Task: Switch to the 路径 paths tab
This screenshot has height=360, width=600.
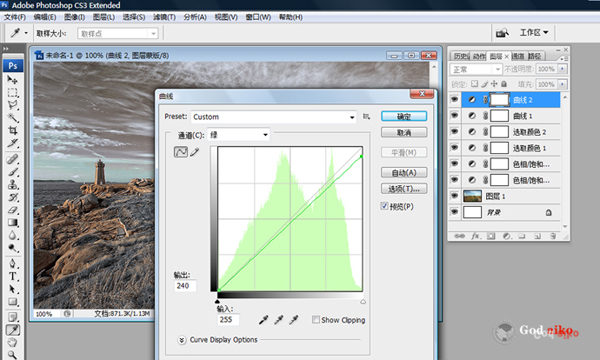Action: [535, 56]
